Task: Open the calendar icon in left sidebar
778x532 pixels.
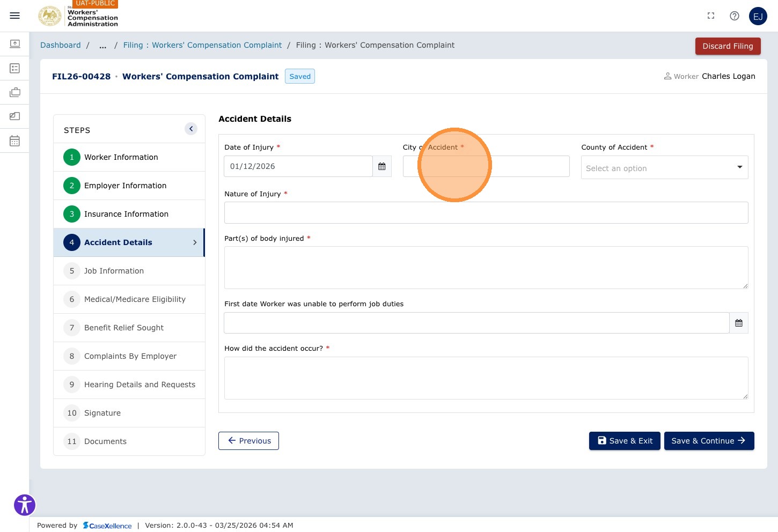Action: click(15, 141)
